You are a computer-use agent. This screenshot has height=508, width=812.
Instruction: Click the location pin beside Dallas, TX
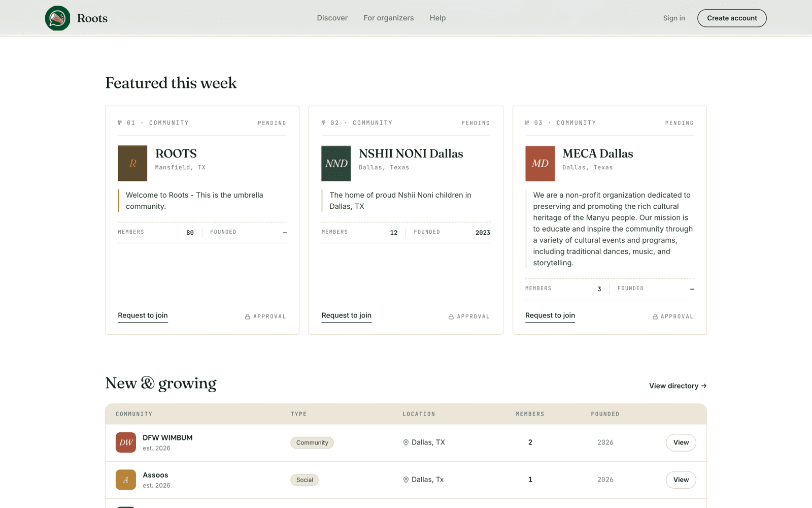(406, 442)
